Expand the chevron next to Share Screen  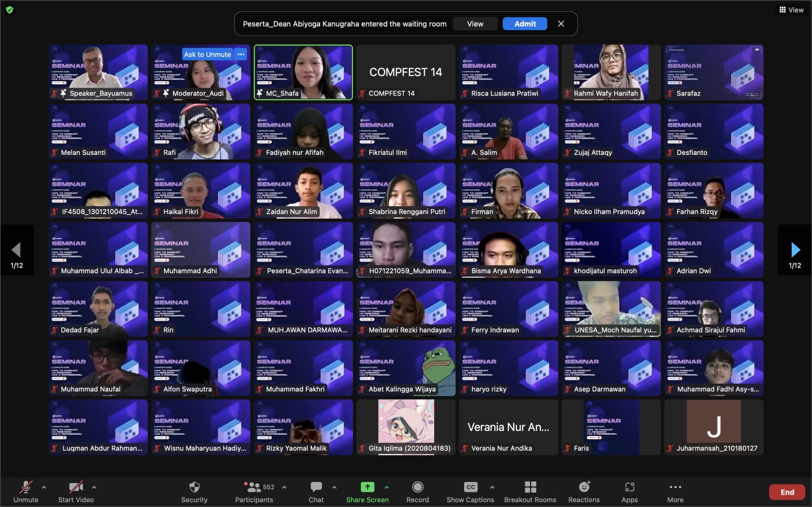point(387,488)
